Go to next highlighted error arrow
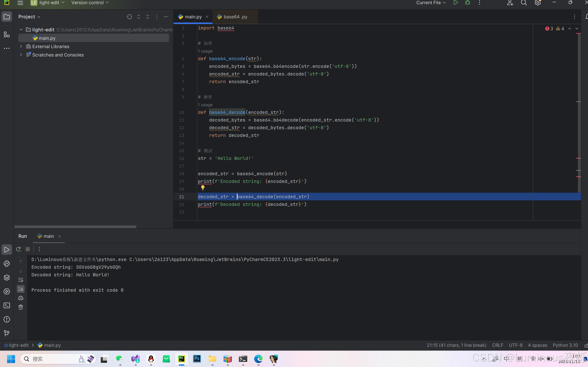 click(577, 29)
